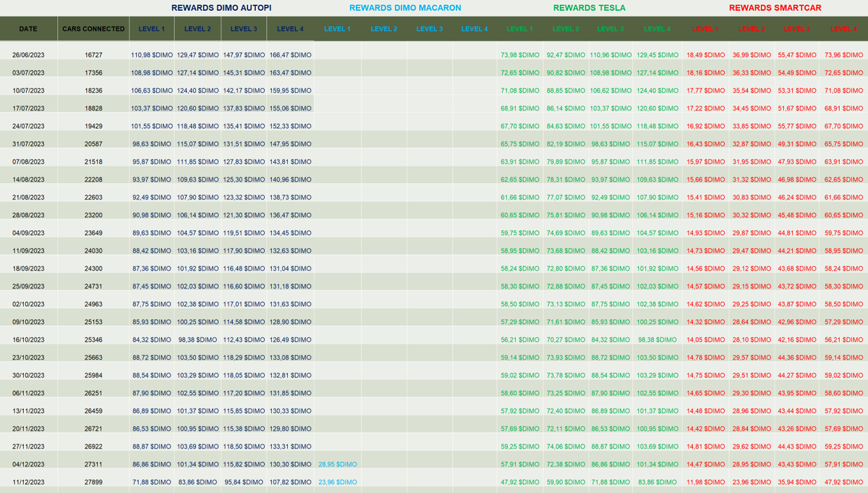
Task: Select Autopi Level 4 cell "166,47 $DIMO"
Action: [x=291, y=55]
